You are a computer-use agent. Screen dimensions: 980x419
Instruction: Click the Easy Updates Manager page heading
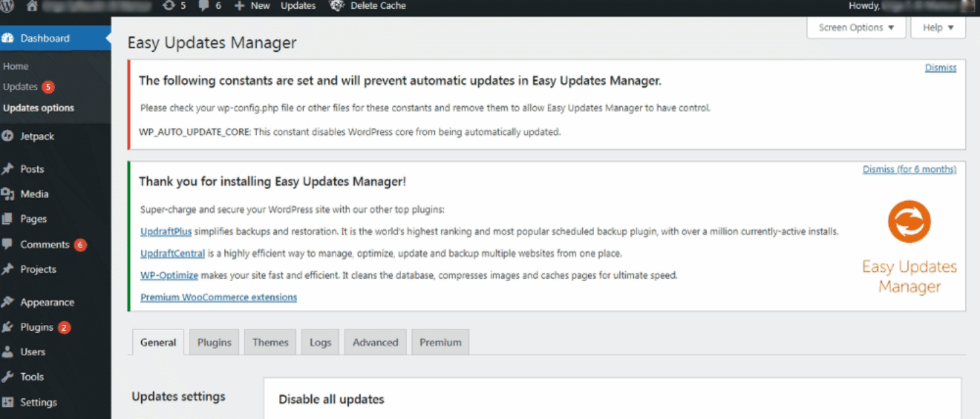point(212,43)
